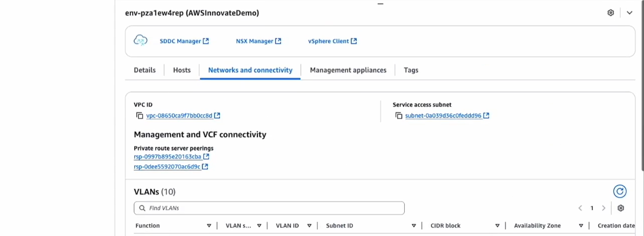Select page 1 of VLANs
The width and height of the screenshot is (644, 236).
(x=592, y=208)
